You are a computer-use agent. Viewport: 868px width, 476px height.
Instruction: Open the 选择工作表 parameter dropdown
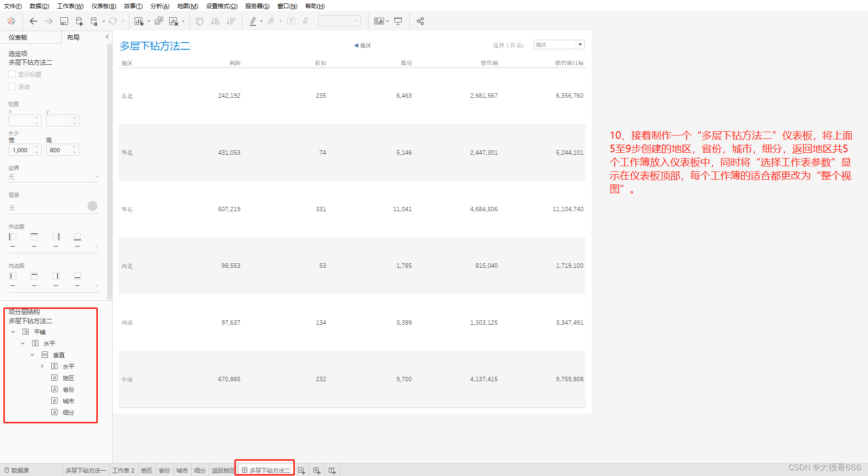pyautogui.click(x=580, y=45)
